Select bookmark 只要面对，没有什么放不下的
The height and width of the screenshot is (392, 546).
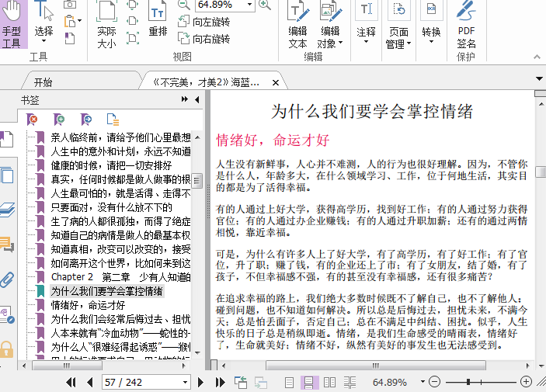pos(111,207)
